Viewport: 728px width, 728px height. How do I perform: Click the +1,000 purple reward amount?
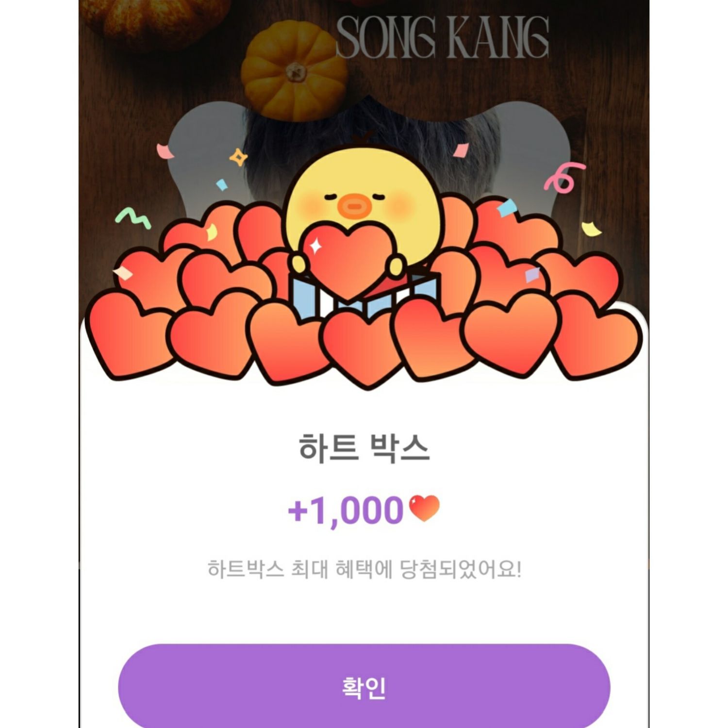tap(346, 511)
